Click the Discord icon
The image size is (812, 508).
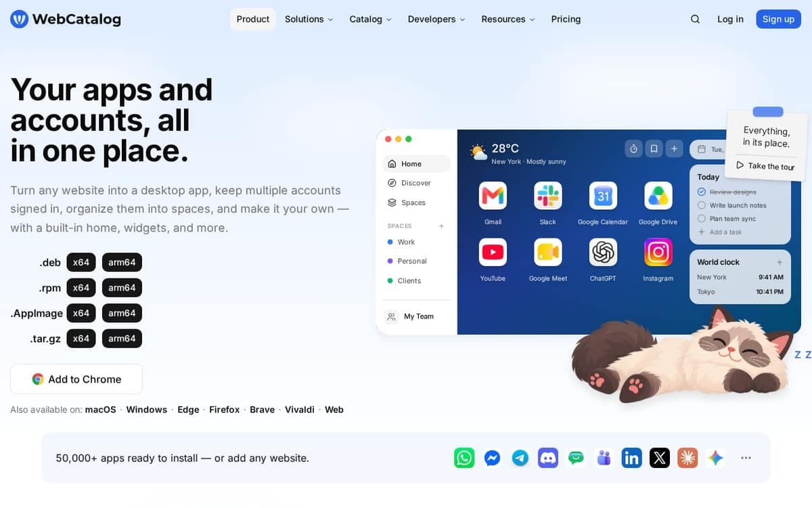548,458
